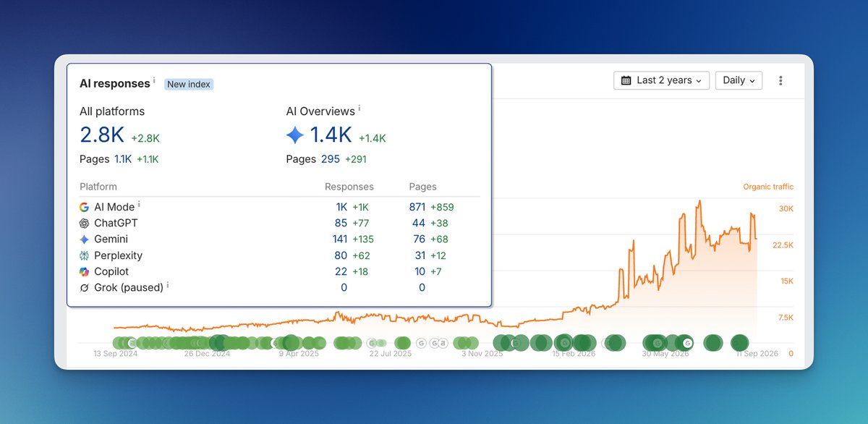The image size is (868, 424).
Task: Click the All platforms heading
Action: [x=112, y=111]
